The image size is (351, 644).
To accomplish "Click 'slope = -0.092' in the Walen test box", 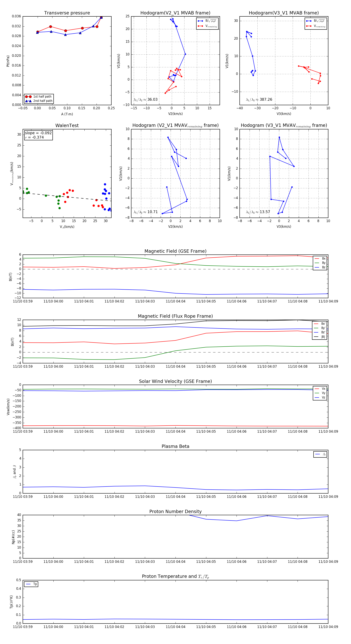I will point(38,133).
